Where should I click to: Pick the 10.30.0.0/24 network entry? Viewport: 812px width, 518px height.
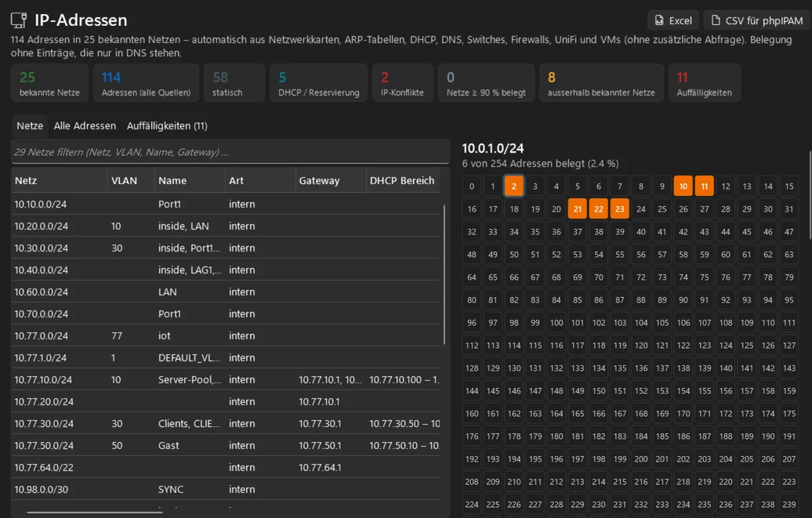click(x=226, y=248)
